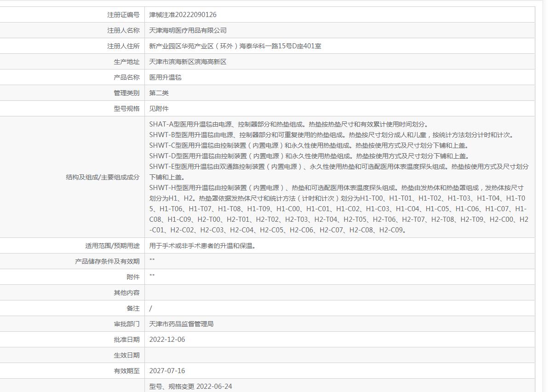This screenshot has height=392, width=552.
Task: Click the SHWT-D型医用升温毯 description line
Action: 309,156
